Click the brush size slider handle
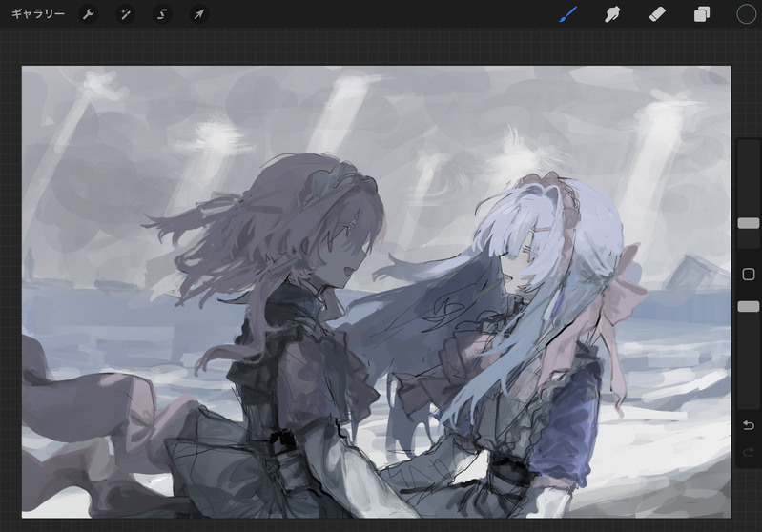Viewport: 762px width, 532px height. point(749,223)
